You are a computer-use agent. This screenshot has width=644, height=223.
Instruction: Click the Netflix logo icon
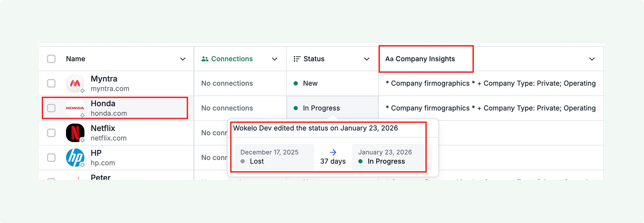coord(75,133)
